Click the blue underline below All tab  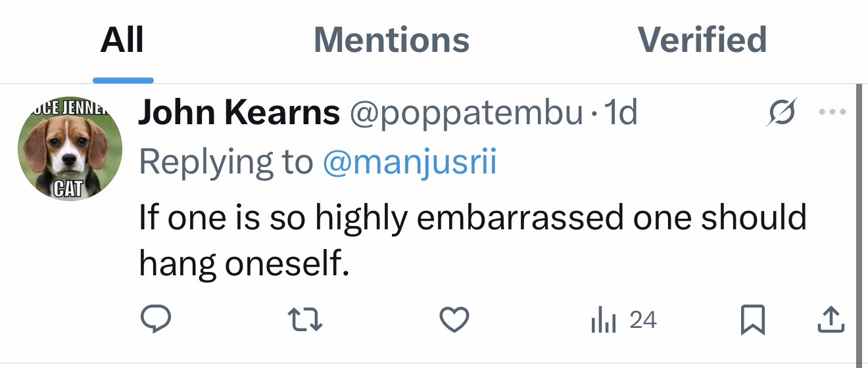(123, 80)
